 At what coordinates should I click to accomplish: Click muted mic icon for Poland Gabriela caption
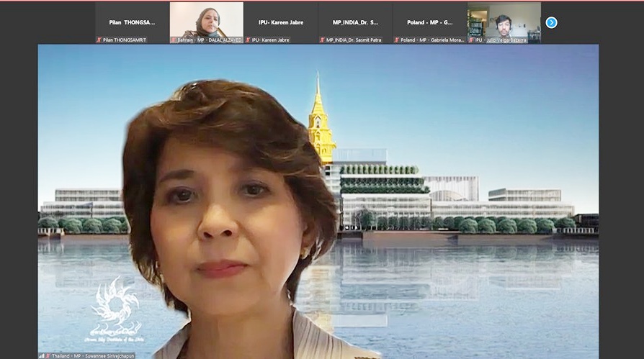click(397, 40)
